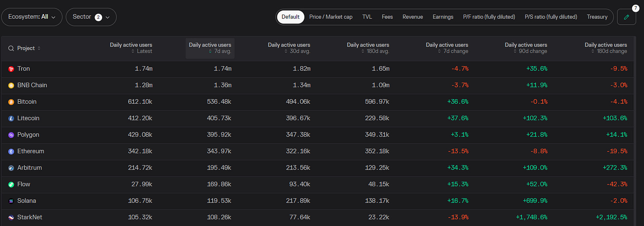Click the Flow logo icon
This screenshot has width=644, height=226.
11,185
